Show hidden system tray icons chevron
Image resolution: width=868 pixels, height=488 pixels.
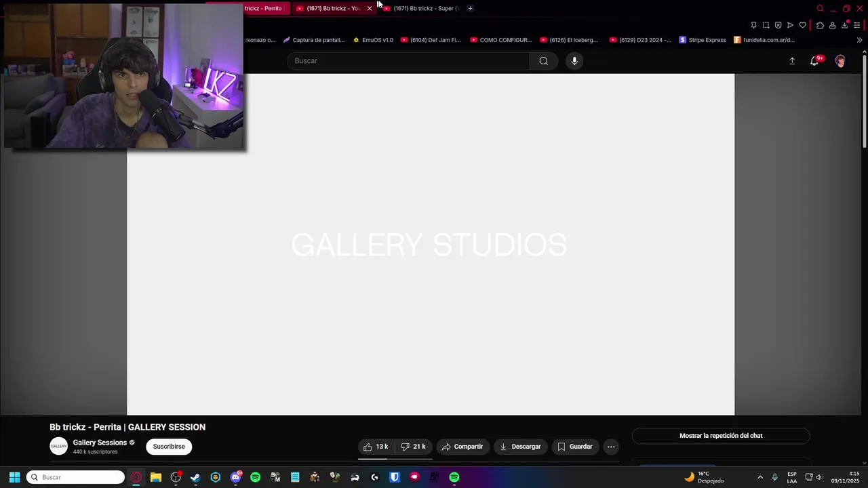759,477
